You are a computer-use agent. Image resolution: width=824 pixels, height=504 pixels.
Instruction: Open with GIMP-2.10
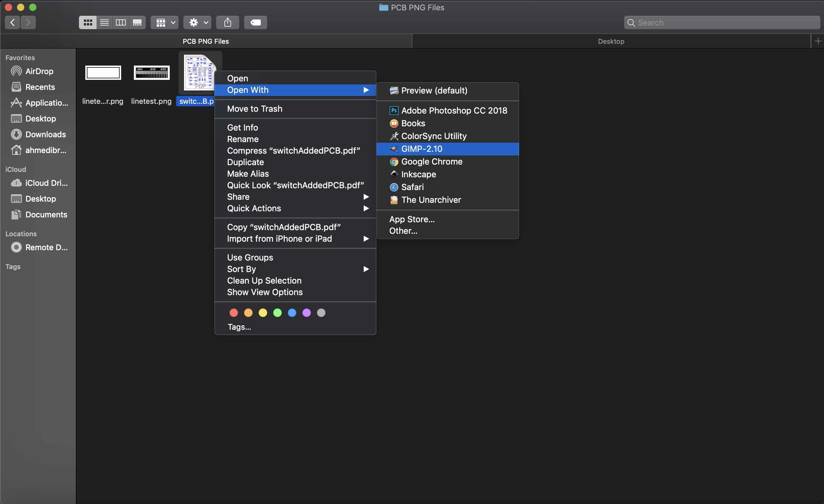tap(448, 149)
